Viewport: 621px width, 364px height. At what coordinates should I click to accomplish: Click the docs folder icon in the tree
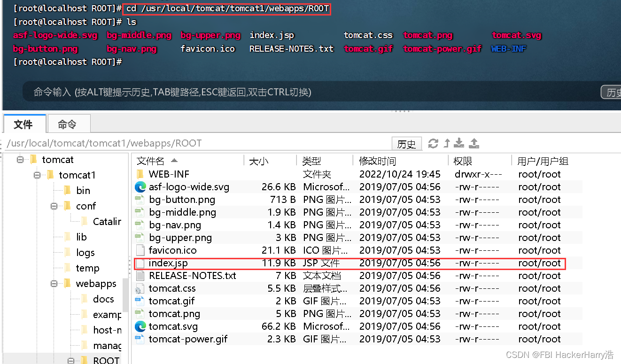pyautogui.click(x=84, y=299)
